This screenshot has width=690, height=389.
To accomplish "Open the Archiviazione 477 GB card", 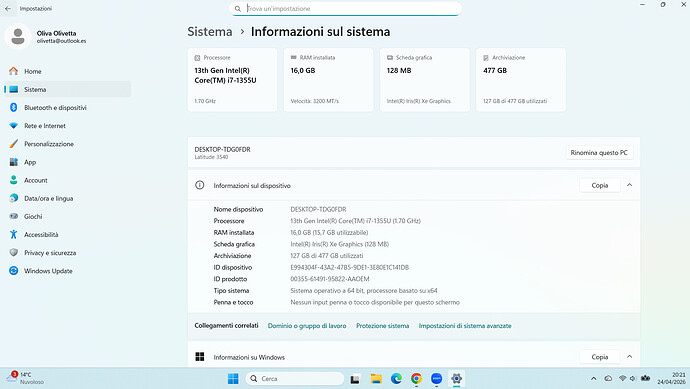I will (x=521, y=80).
